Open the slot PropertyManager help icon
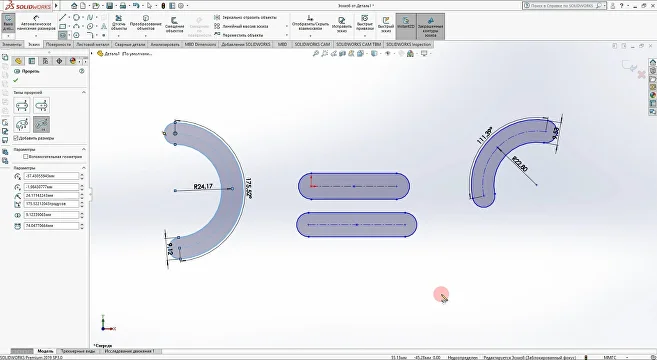Screen dimensions: 657x360 pos(82,71)
